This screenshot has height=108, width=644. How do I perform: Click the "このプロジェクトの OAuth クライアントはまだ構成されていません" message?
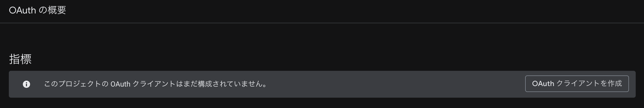pos(155,84)
